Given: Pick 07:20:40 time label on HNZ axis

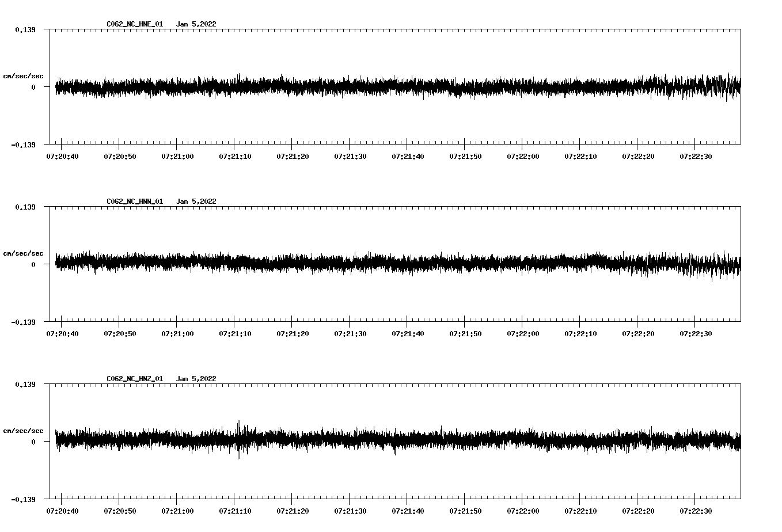Looking at the screenshot, I should click(x=62, y=511).
